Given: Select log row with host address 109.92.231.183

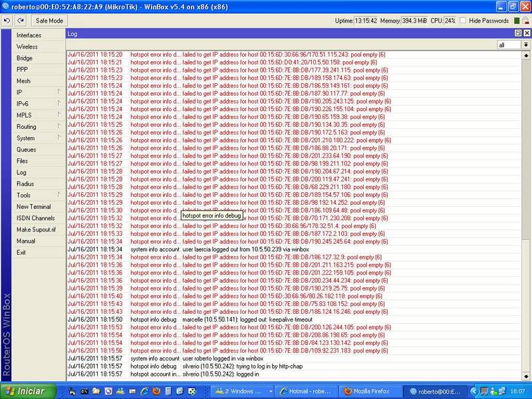Looking at the screenshot, I should tap(294, 351).
